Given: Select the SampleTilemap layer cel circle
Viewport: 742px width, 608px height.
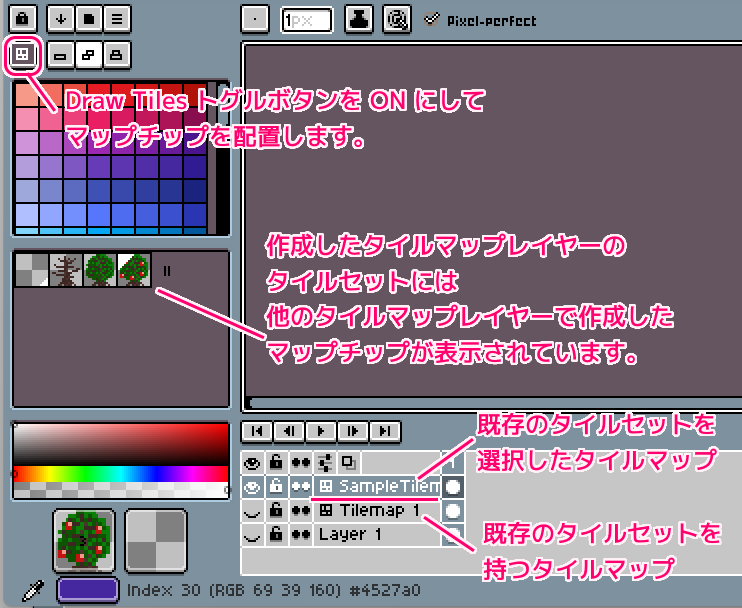Looking at the screenshot, I should [453, 486].
